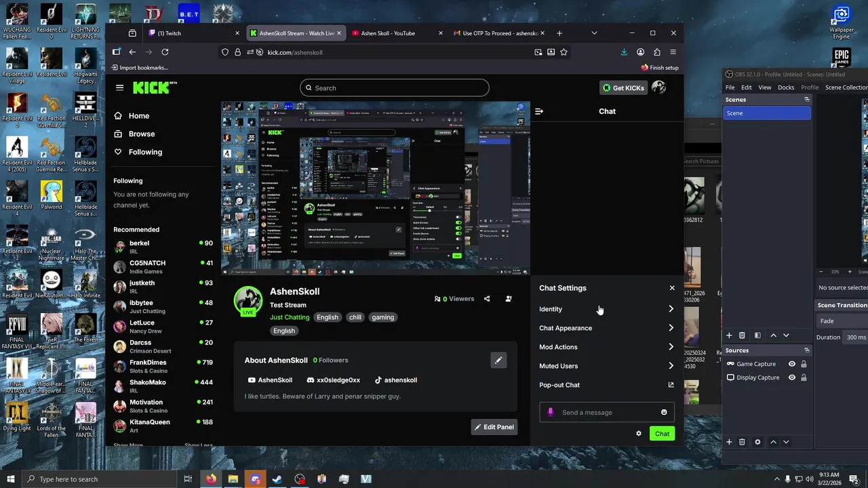Expand Mod Actions settings
Screen dimensions: 868x488
point(607,347)
